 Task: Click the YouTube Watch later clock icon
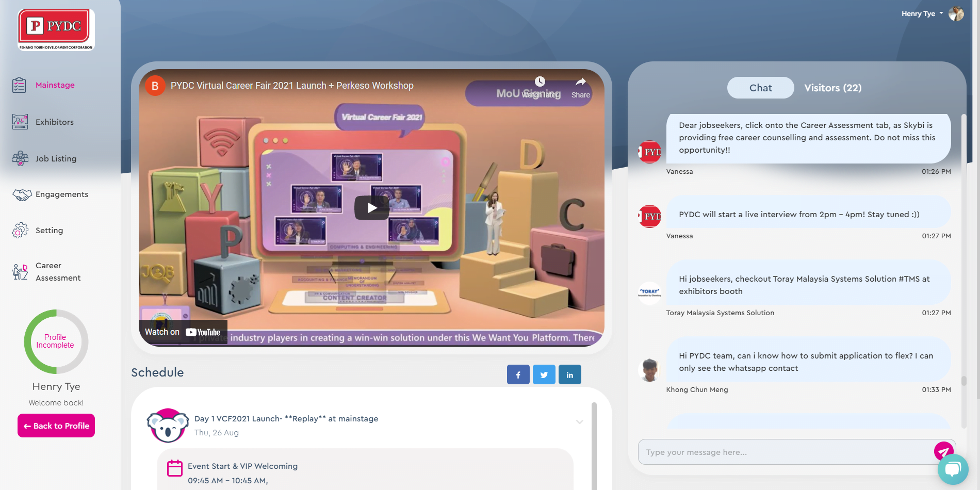[540, 81]
